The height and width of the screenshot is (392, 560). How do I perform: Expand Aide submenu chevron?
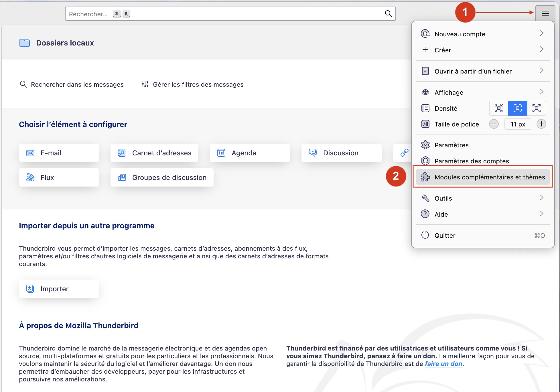541,214
